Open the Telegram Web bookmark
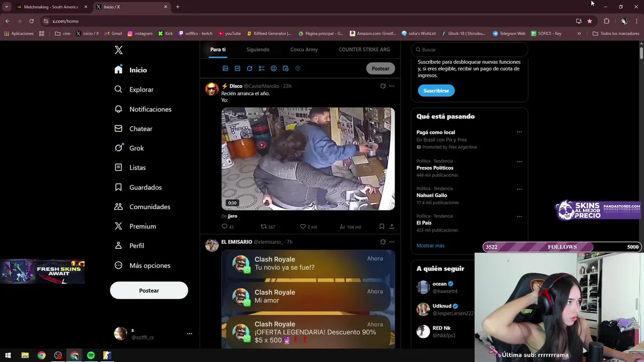644x362 pixels. pyautogui.click(x=509, y=34)
